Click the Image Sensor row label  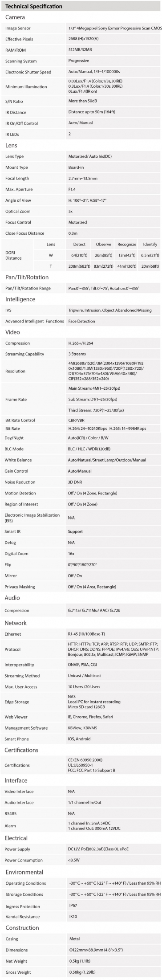click(18, 29)
